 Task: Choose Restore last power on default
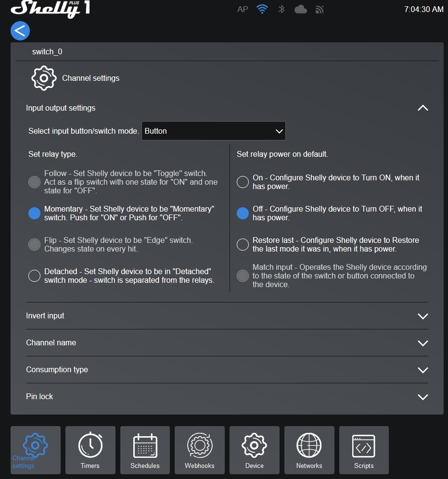[243, 245]
